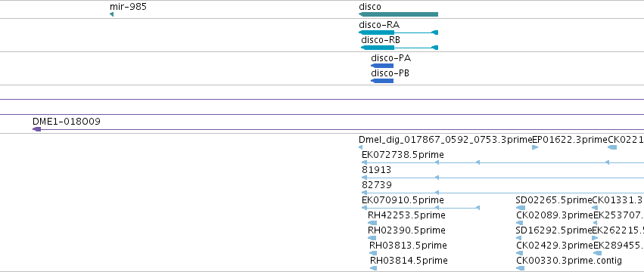Viewport: 644px width, 272px height.
Task: Select the RH02390.5prime EST glyph
Action: point(372,238)
